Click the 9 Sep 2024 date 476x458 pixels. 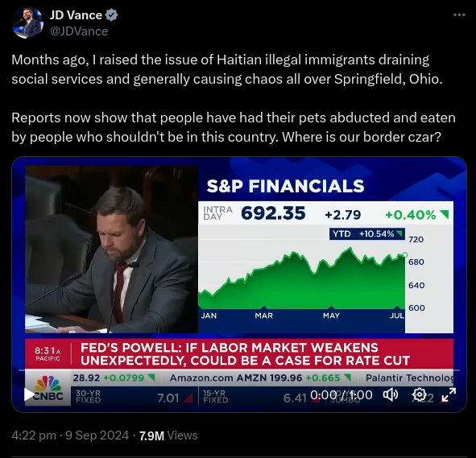(97, 435)
